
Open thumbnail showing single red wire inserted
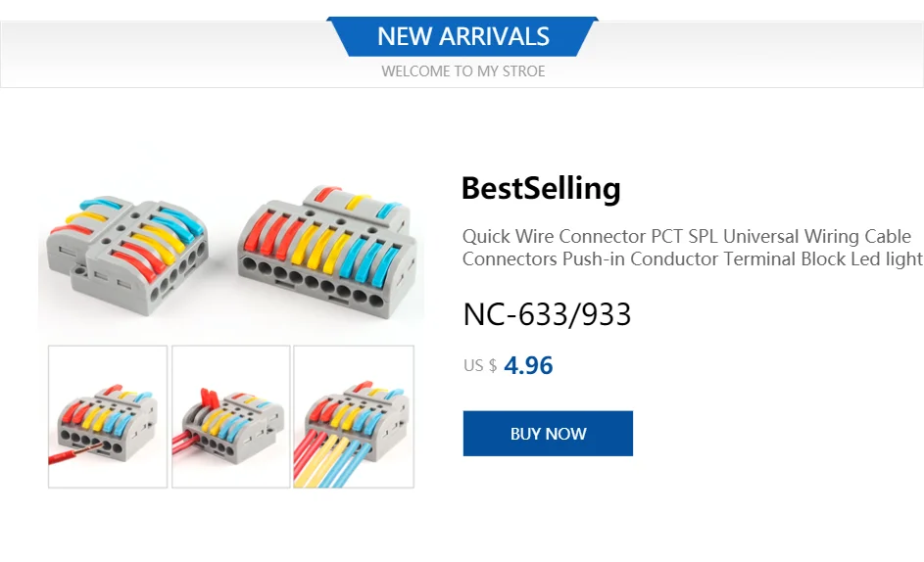click(x=108, y=416)
